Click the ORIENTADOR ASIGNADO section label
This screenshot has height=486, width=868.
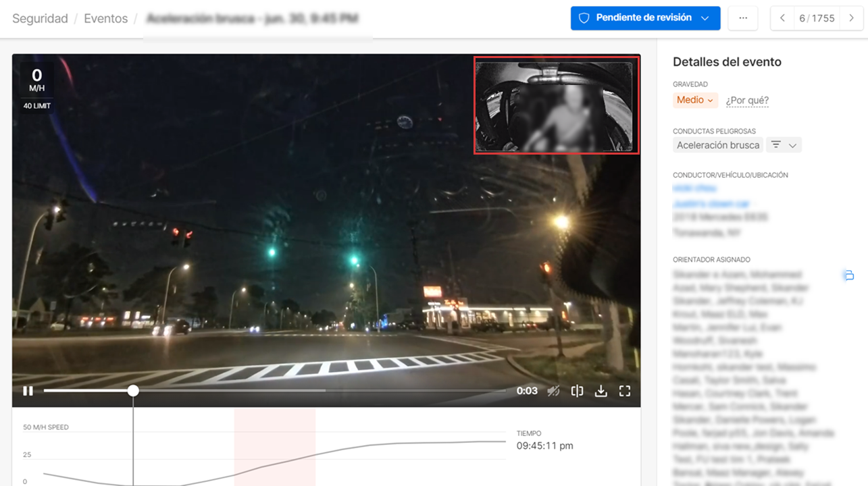(711, 260)
